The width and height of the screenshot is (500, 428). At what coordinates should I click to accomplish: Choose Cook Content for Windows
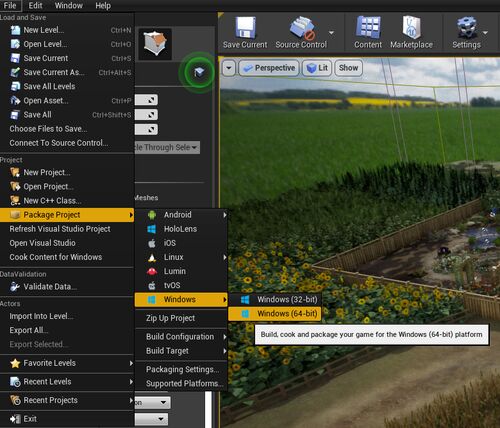67,257
